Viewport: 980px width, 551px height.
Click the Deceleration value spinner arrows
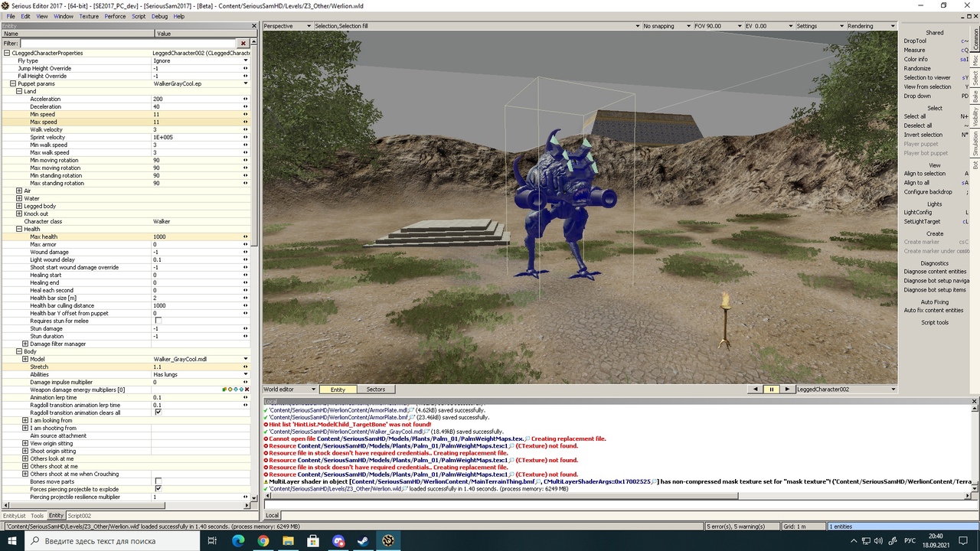246,106
